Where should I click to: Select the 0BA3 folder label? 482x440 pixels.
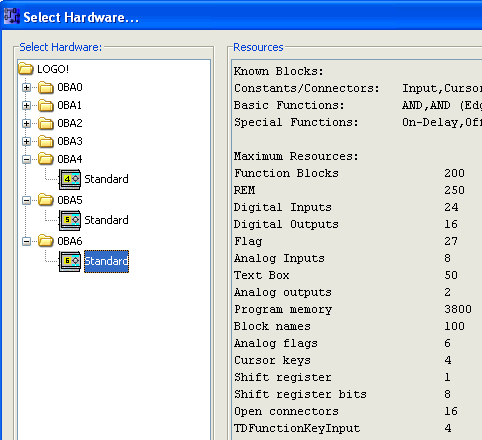(70, 141)
